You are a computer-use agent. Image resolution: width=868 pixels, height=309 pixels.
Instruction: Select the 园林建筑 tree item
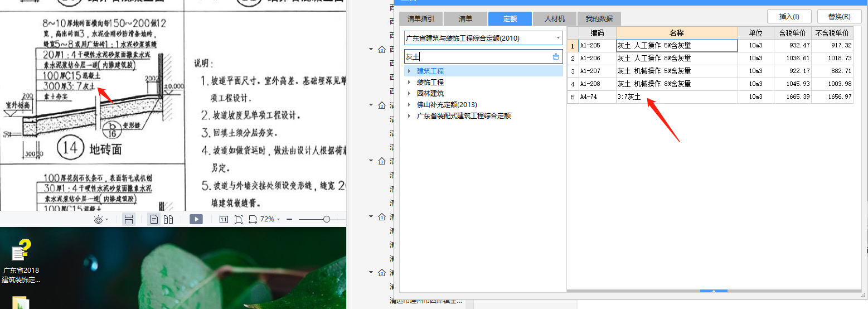(430, 94)
